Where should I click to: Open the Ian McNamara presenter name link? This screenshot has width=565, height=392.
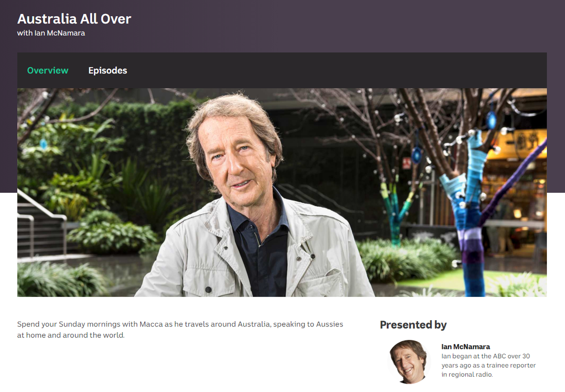pyautogui.click(x=465, y=347)
